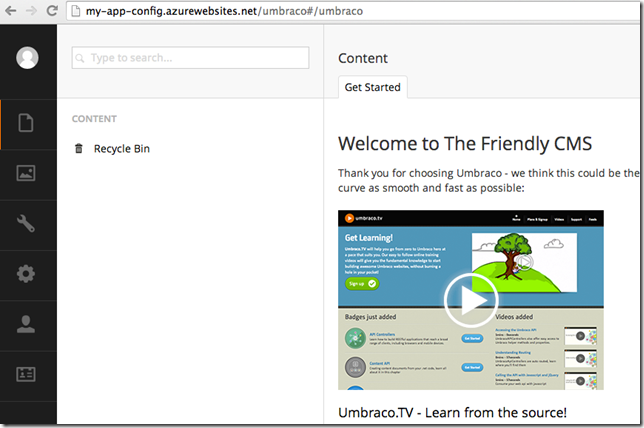
Task: Play the Umbraco.TV intro video
Action: pos(471,300)
